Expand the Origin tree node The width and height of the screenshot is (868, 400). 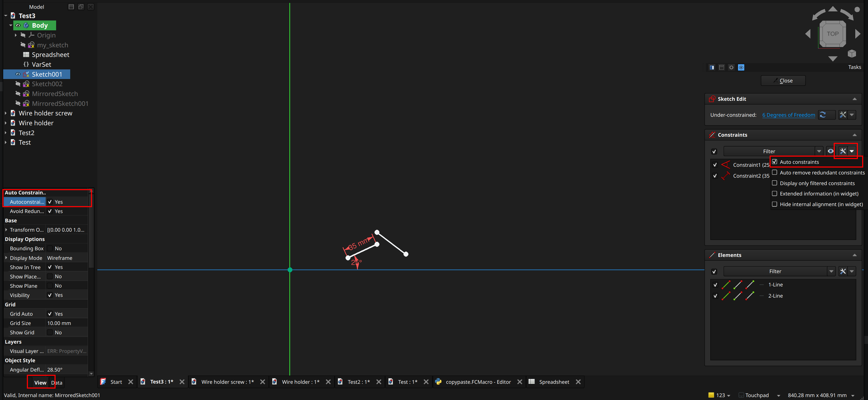15,35
